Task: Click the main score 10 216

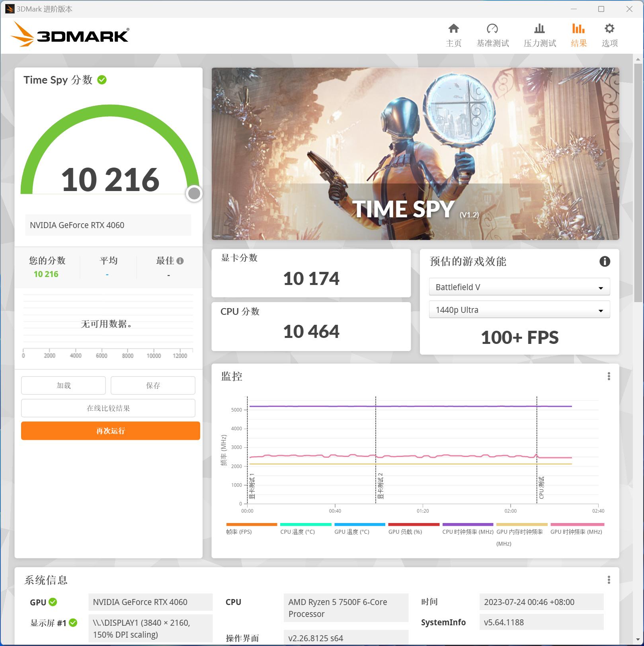Action: (110, 180)
